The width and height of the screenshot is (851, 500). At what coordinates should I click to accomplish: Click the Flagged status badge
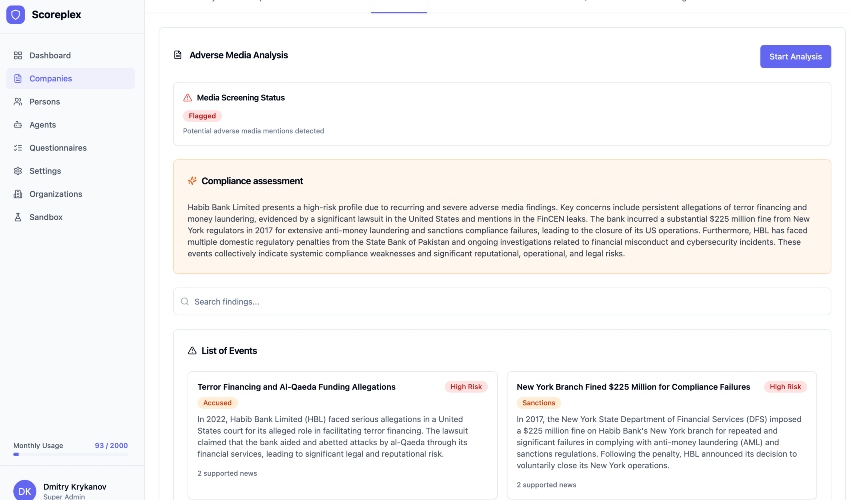202,116
